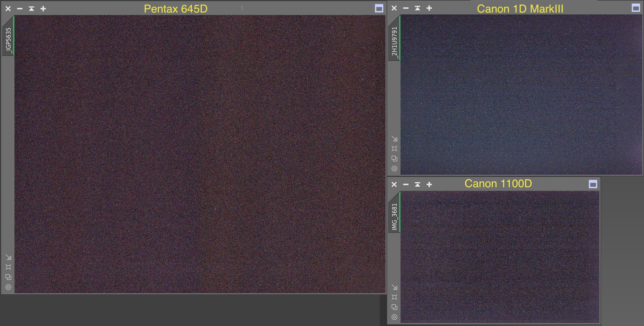The image size is (644, 326).
Task: Select the _2H1U9791 view tab
Action: pos(394,38)
